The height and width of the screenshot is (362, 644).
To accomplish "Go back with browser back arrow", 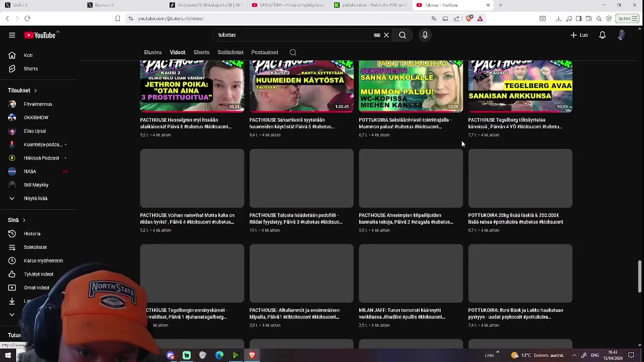I will (x=7, y=19).
